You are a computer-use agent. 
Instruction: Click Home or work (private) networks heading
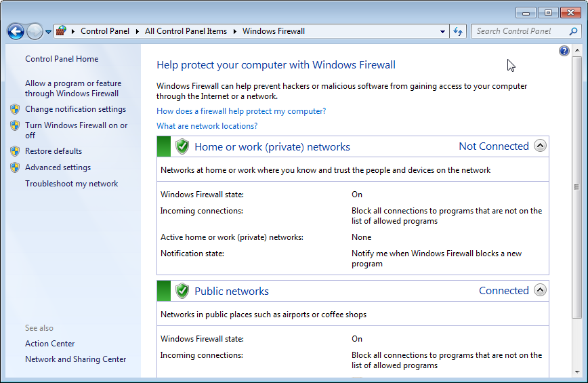pyautogui.click(x=272, y=146)
